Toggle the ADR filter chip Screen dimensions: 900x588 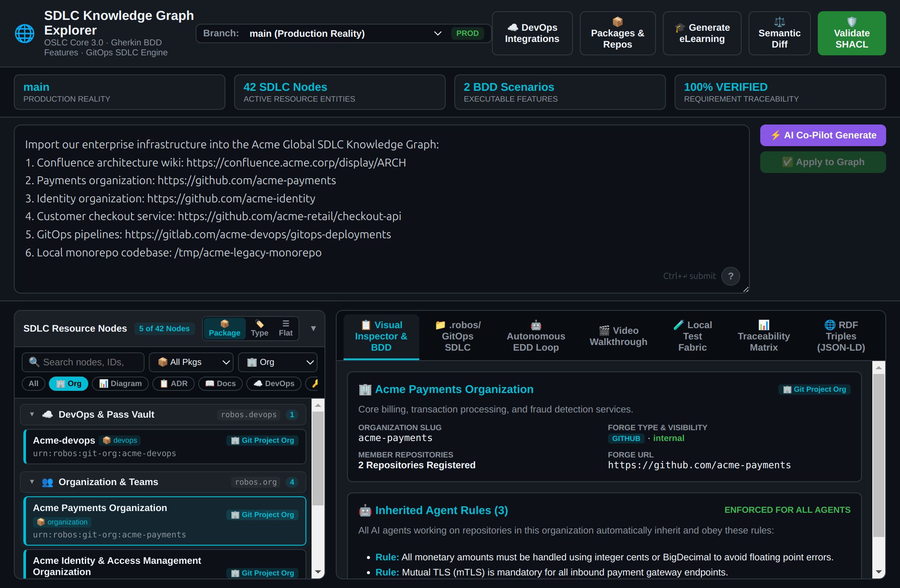[x=174, y=383]
